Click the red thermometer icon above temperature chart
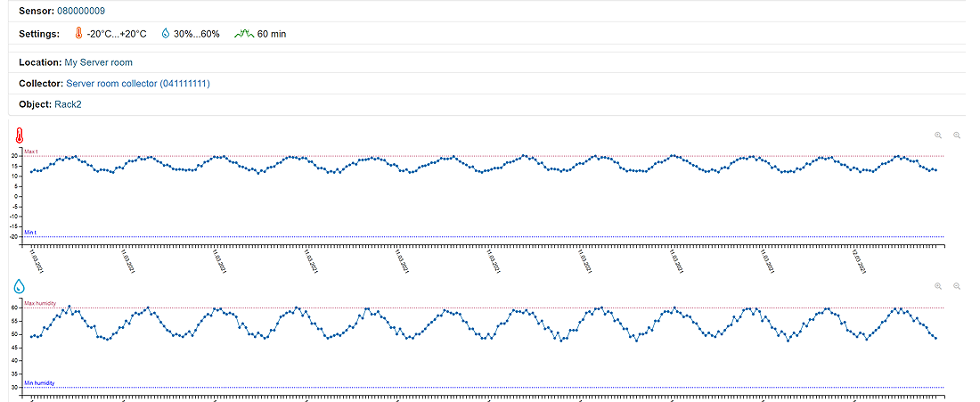The height and width of the screenshot is (402, 980). (19, 136)
